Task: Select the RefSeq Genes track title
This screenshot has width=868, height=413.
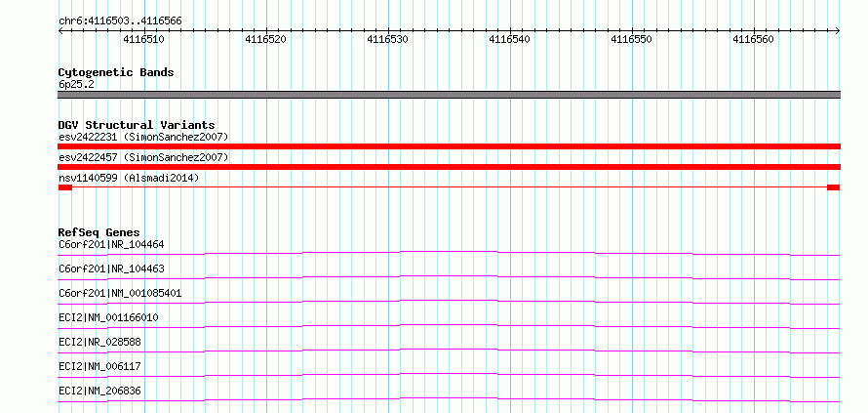Action: pyautogui.click(x=99, y=232)
